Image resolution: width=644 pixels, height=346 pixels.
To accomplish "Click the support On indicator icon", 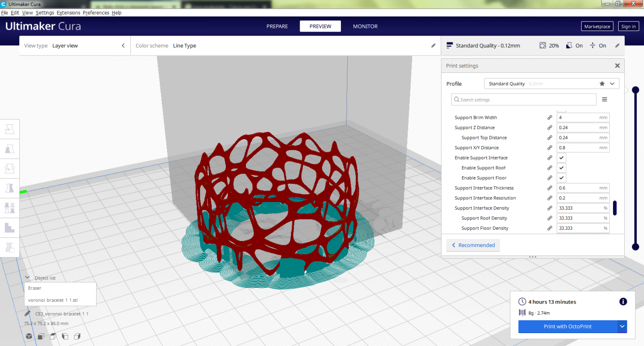I will pos(569,45).
